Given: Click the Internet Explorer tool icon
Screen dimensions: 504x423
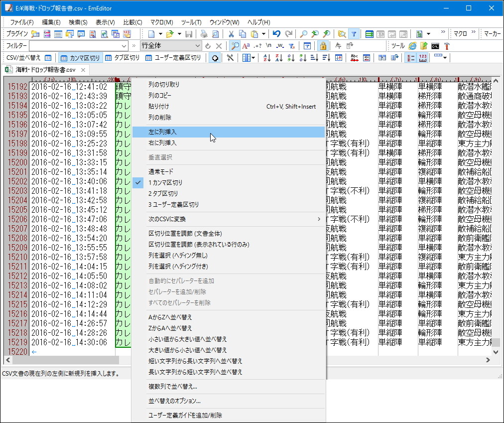Looking at the screenshot, I should tap(412, 46).
